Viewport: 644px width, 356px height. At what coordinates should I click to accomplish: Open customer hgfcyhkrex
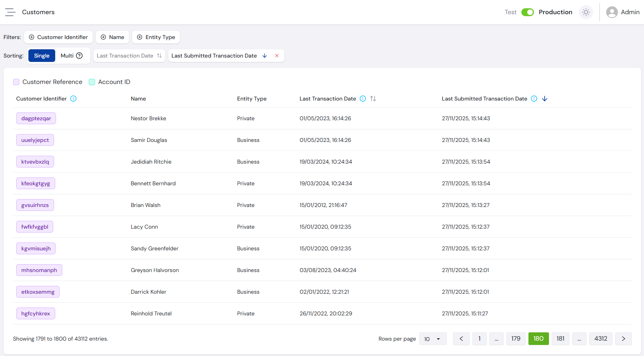pyautogui.click(x=35, y=313)
